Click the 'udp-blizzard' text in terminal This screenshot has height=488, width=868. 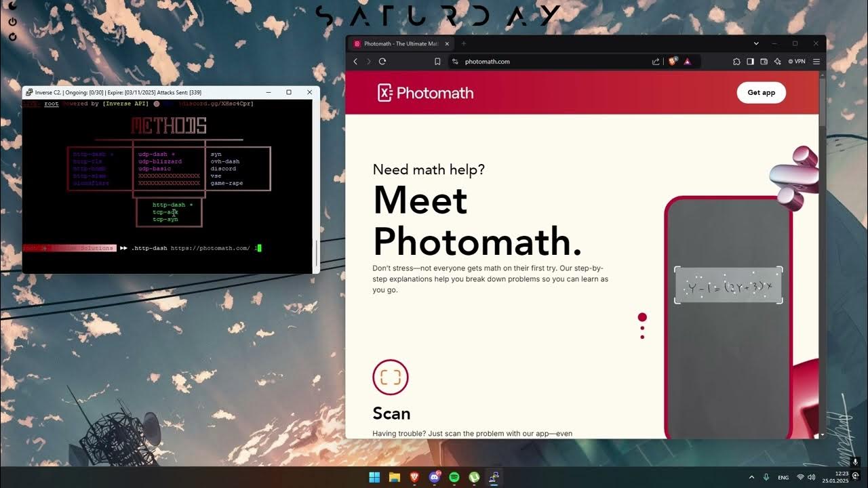point(160,161)
